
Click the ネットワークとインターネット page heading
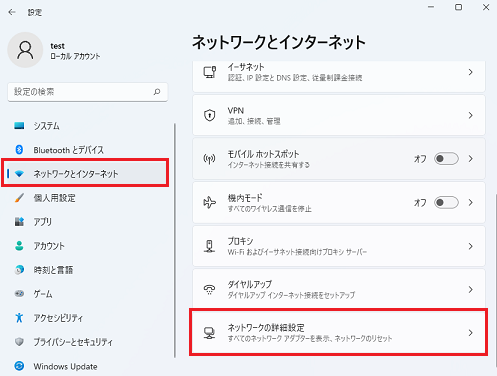279,43
